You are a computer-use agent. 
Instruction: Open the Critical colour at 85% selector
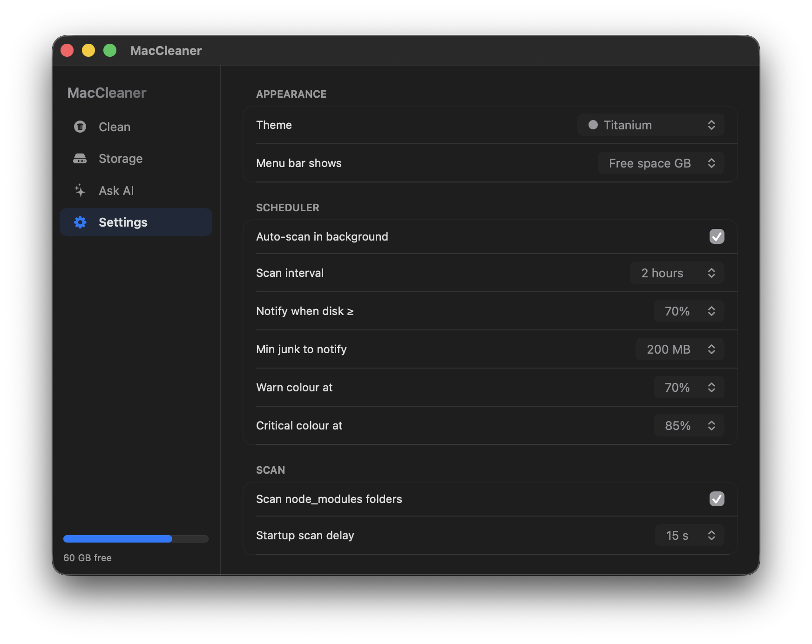(689, 425)
